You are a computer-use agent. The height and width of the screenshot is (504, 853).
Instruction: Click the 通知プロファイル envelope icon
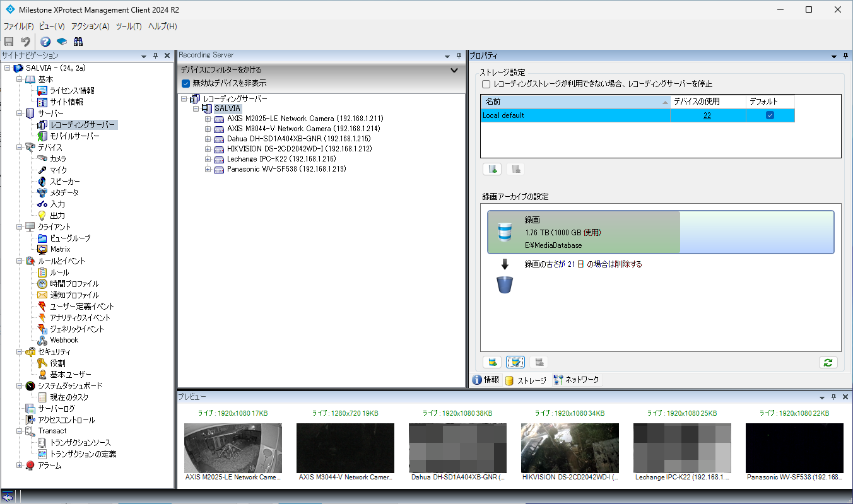click(x=42, y=295)
